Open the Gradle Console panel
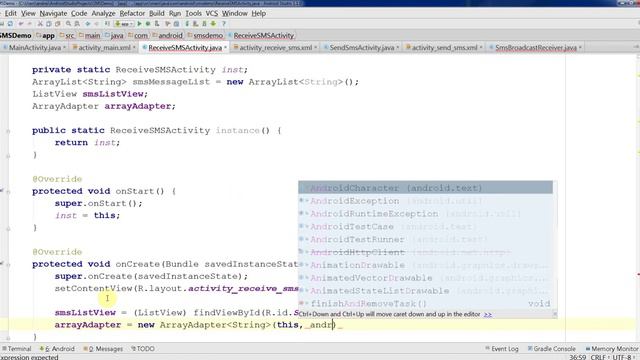Screen dimensions: 640x360 [x=551, y=349]
